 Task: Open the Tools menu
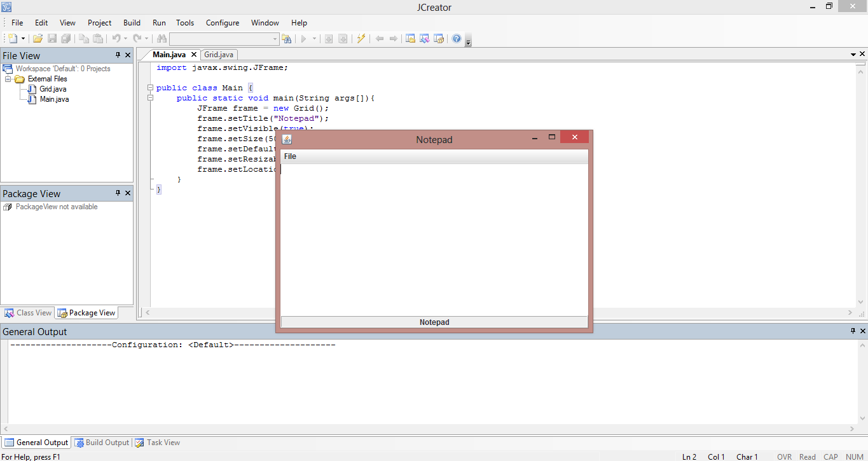tap(185, 23)
